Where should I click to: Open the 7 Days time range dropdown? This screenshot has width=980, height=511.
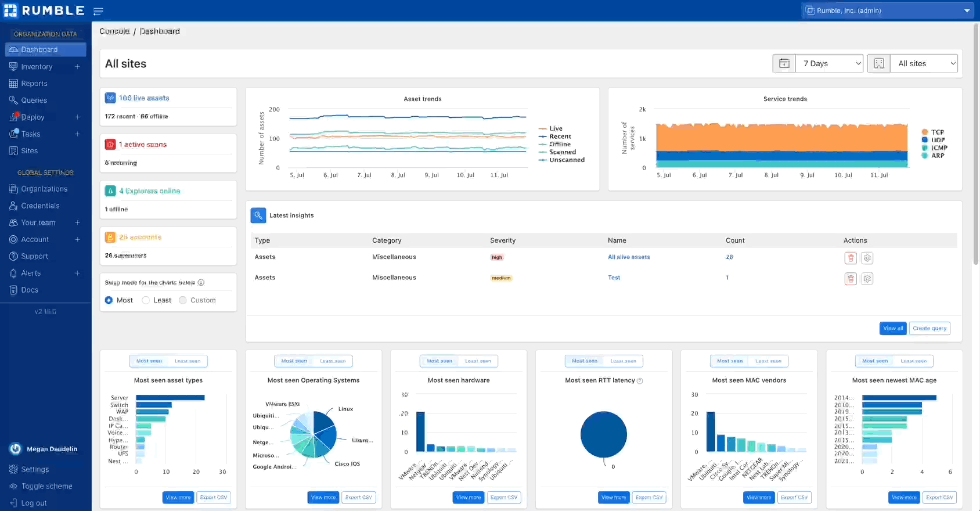(x=830, y=64)
